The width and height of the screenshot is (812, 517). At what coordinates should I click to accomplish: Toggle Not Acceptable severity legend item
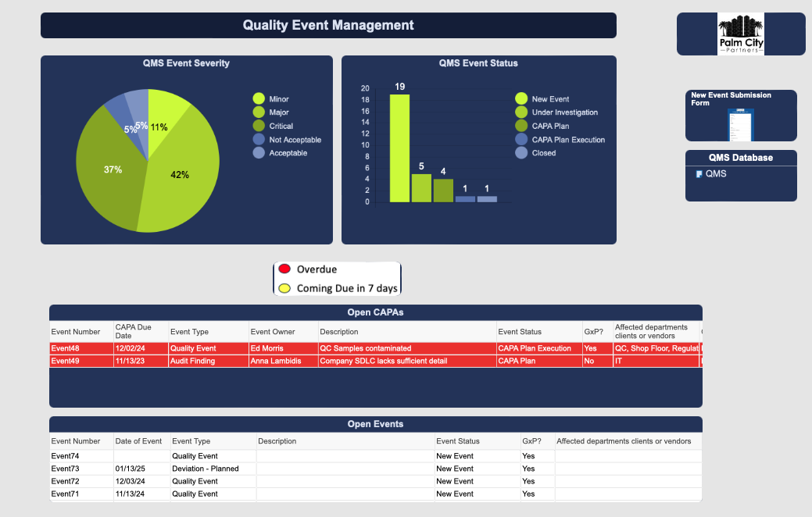(259, 140)
